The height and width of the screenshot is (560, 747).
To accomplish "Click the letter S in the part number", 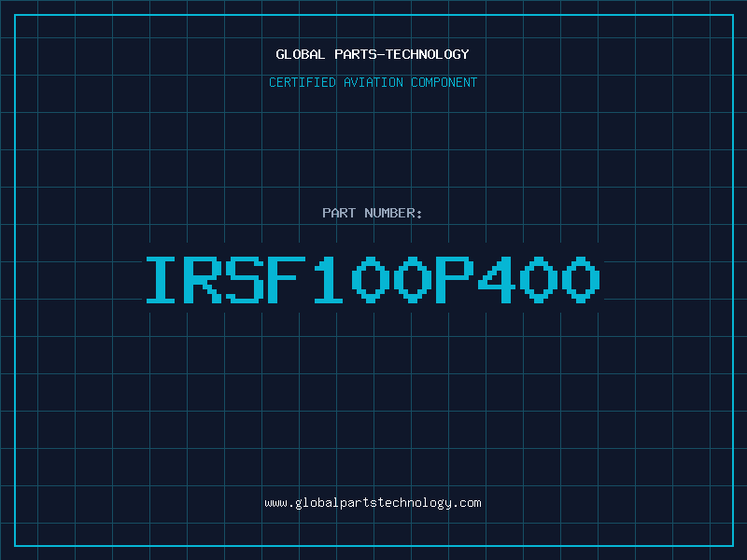I will pos(248,280).
